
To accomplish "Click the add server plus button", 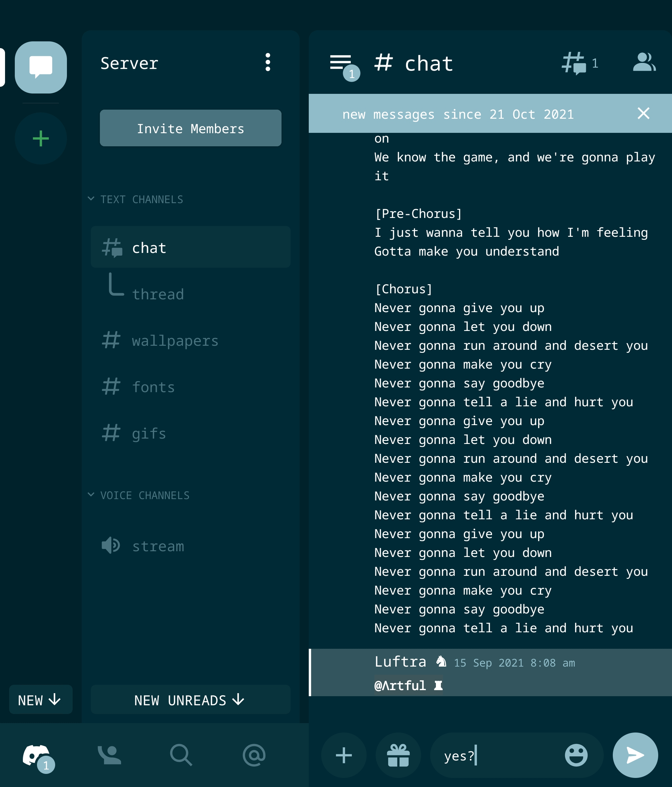I will pos(41,139).
